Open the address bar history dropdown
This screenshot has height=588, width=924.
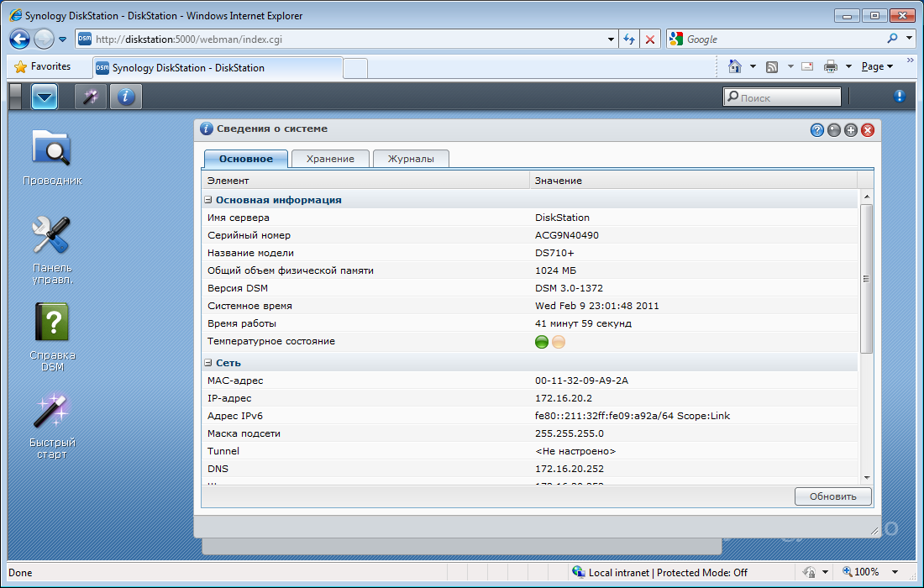pos(611,39)
